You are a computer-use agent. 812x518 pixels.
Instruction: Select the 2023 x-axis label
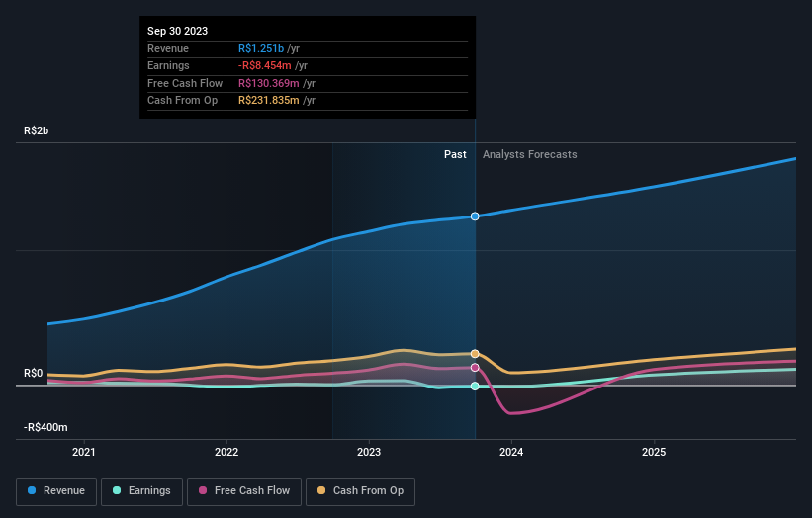click(x=369, y=453)
